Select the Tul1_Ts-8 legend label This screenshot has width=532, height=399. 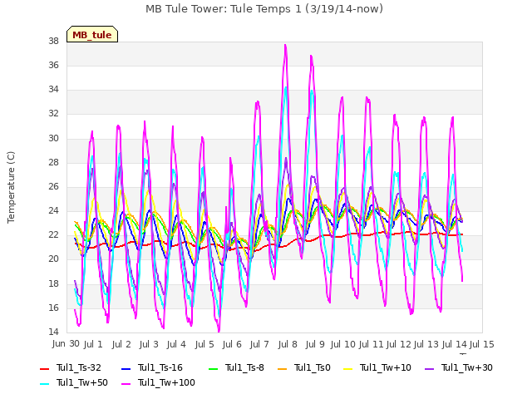click(x=244, y=367)
